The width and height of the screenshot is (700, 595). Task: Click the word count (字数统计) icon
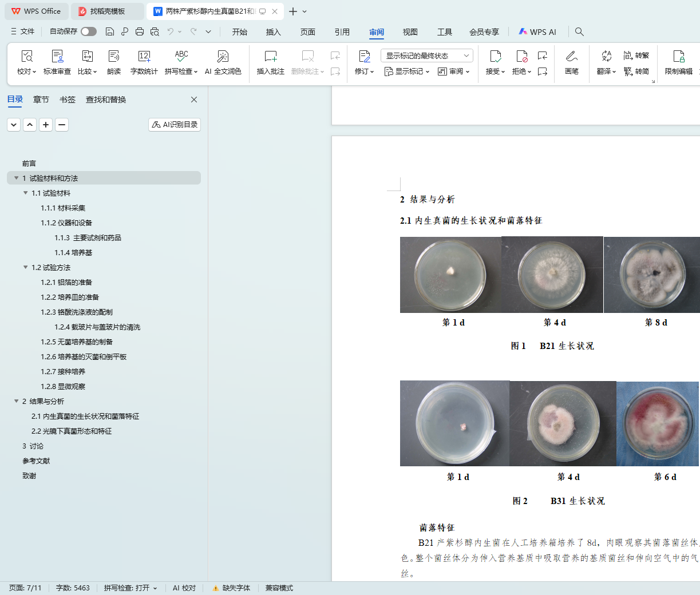click(x=144, y=57)
